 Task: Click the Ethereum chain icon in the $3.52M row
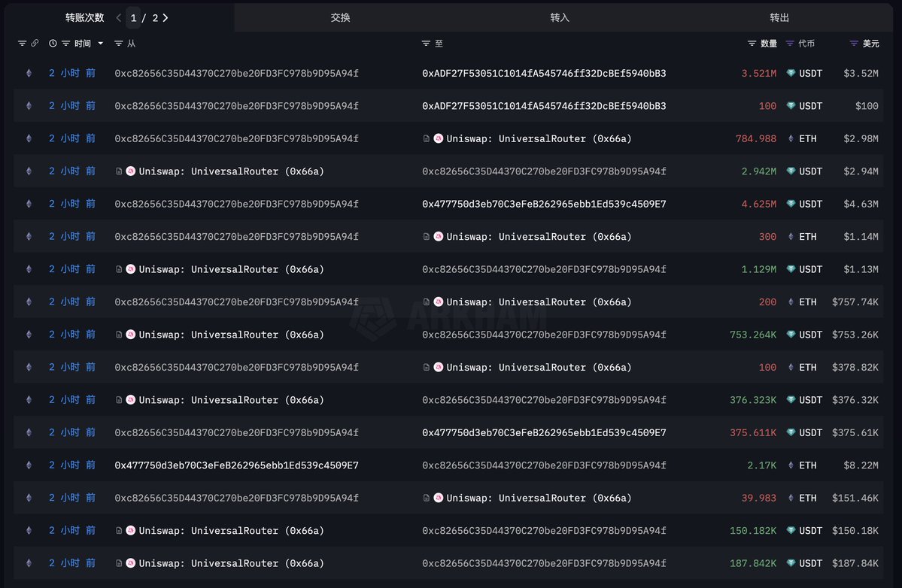pos(29,73)
